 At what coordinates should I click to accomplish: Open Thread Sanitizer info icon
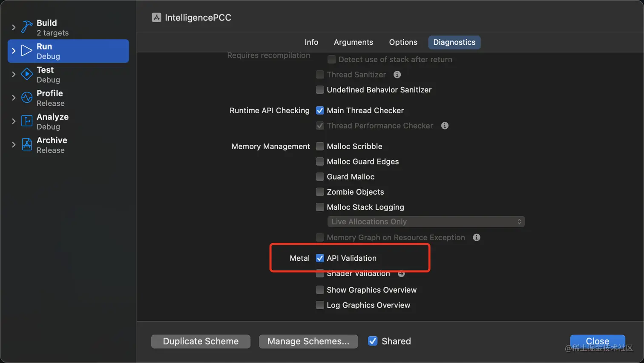(x=397, y=75)
